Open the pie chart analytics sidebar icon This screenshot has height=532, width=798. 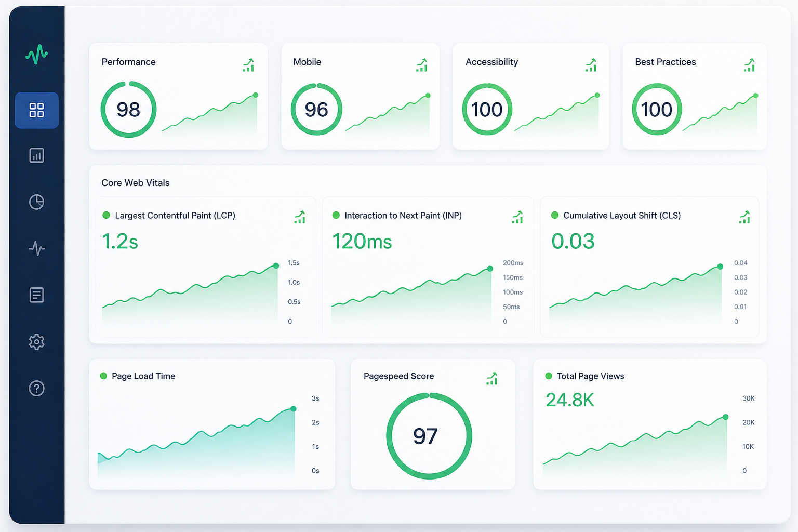pyautogui.click(x=36, y=202)
